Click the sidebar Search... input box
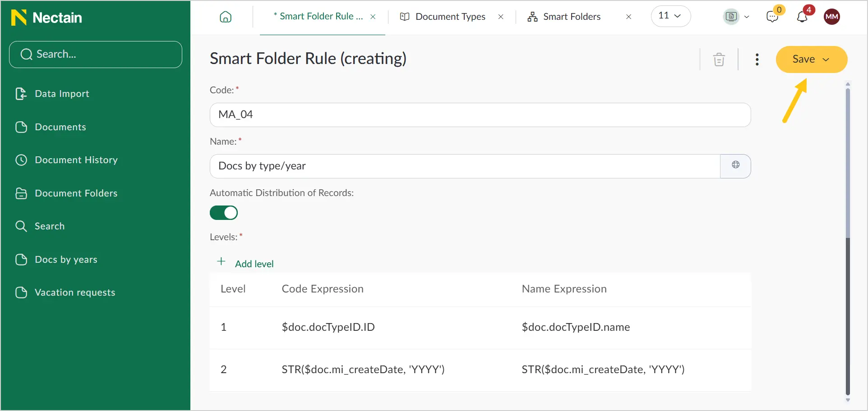 coord(96,55)
